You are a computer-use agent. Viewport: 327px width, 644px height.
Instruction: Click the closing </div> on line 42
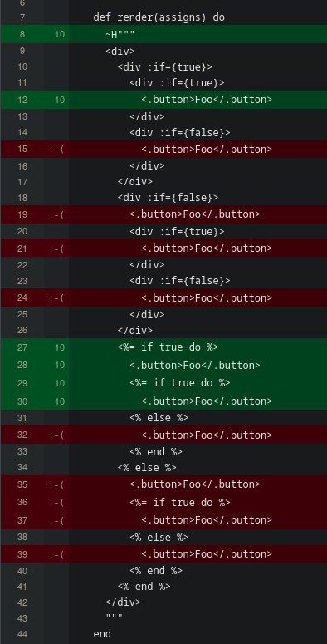(123, 602)
